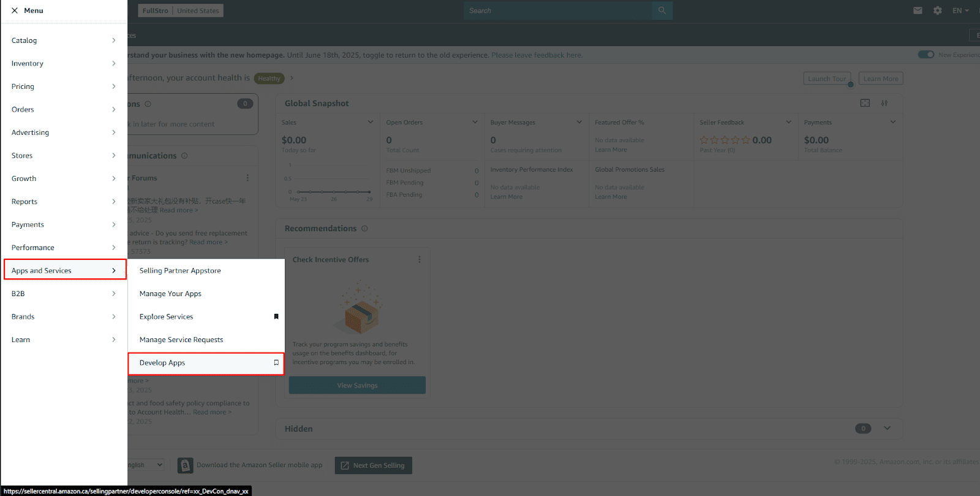Expand the Brands menu chevron
The width and height of the screenshot is (980, 496).
(x=114, y=316)
